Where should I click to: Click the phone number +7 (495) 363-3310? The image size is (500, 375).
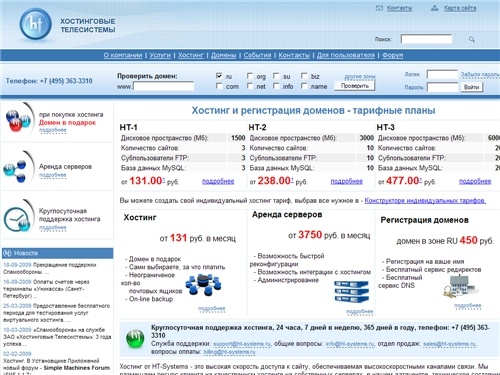66,81
